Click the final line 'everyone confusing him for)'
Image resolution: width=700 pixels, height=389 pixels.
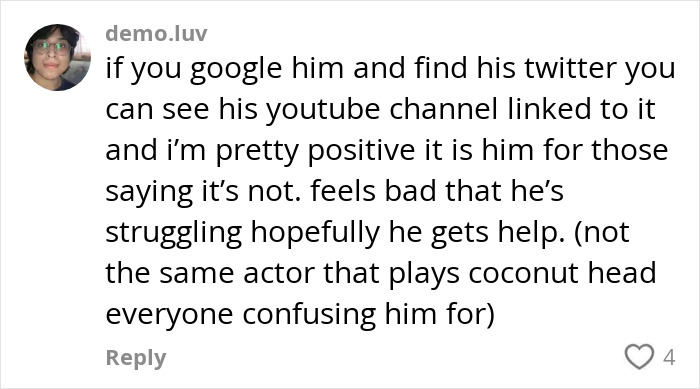click(300, 314)
